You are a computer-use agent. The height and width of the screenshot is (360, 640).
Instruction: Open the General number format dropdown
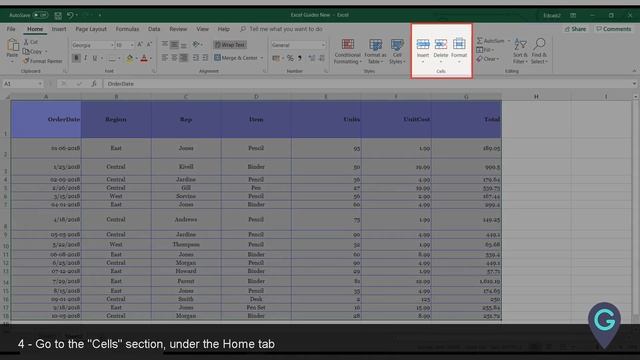(323, 45)
